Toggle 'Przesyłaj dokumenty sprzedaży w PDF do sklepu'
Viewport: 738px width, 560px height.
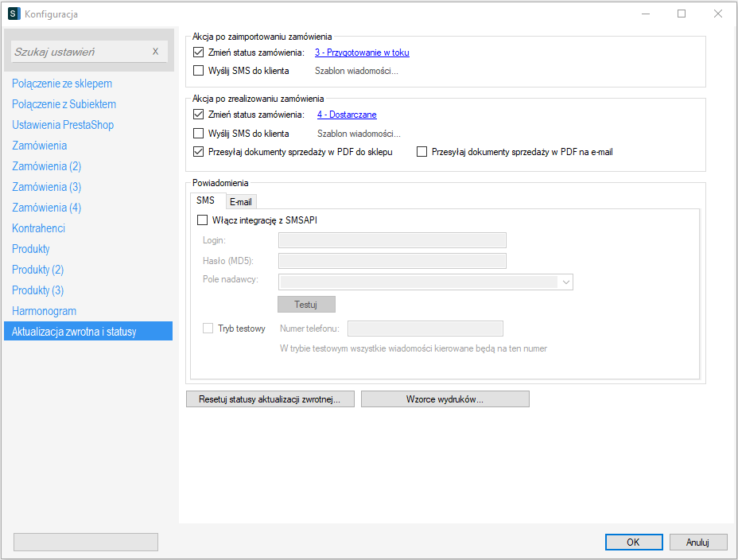tap(199, 152)
